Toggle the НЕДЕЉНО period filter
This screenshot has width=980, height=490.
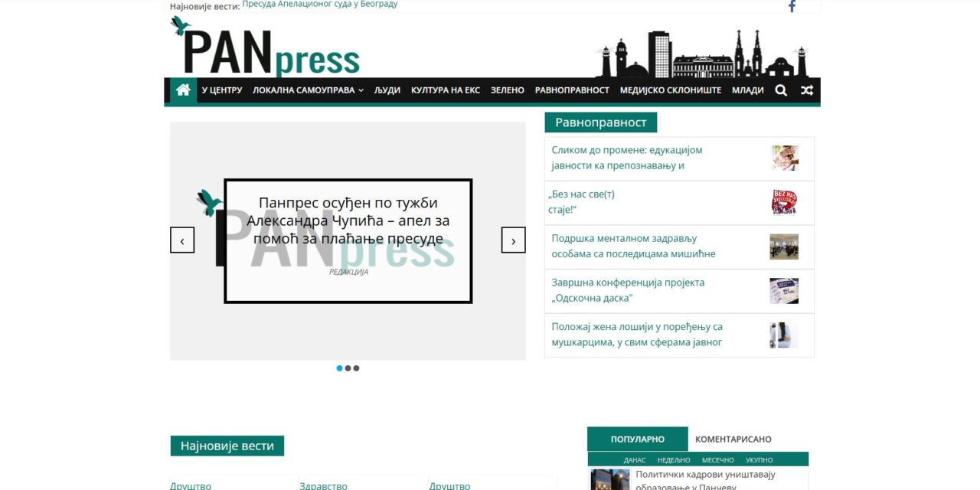(673, 459)
